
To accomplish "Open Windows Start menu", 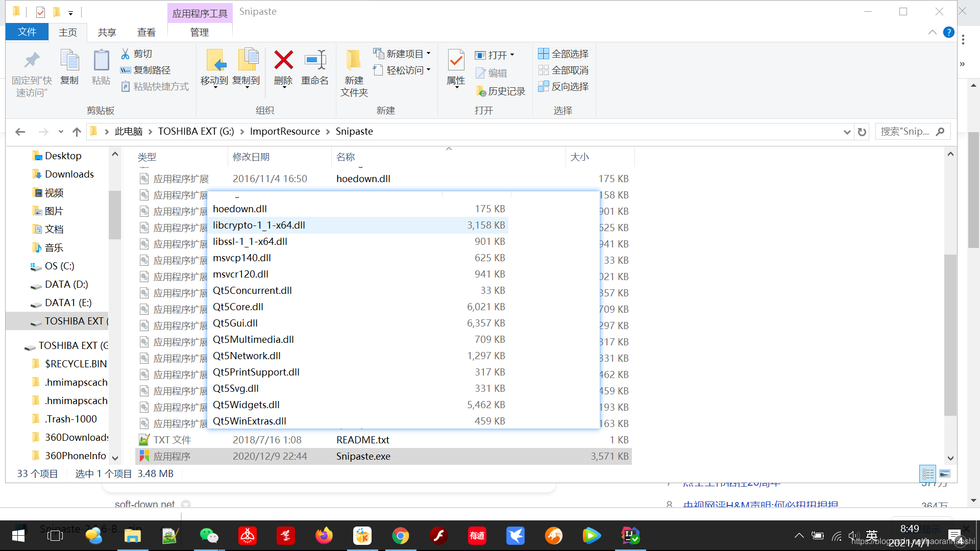I will point(18,536).
